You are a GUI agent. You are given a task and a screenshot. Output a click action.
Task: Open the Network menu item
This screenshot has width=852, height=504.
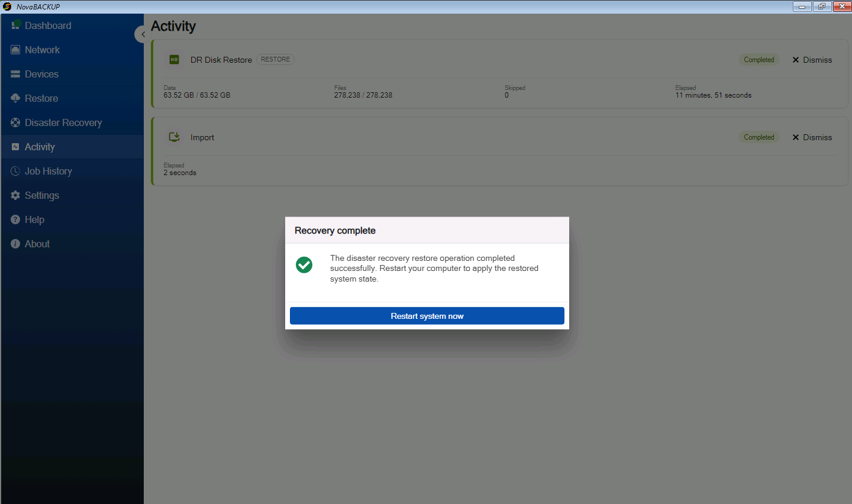point(72,50)
